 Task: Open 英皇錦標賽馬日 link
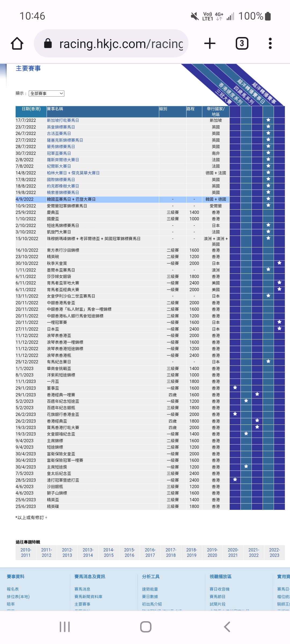61,127
